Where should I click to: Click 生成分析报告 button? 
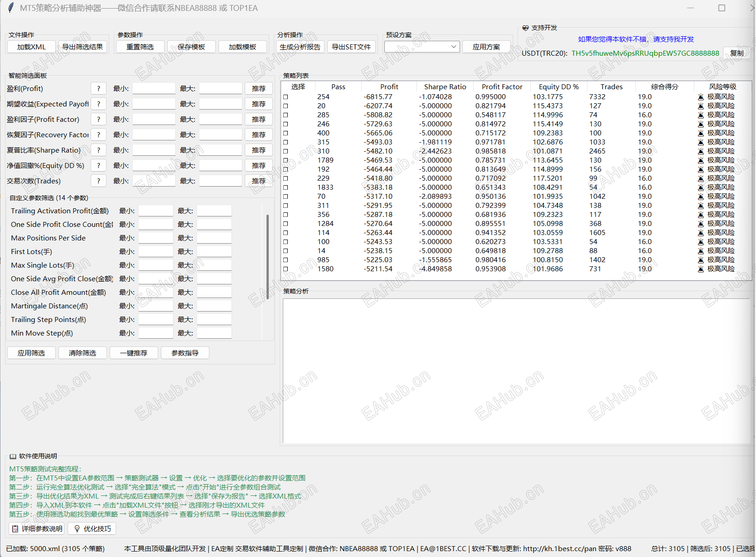(300, 47)
